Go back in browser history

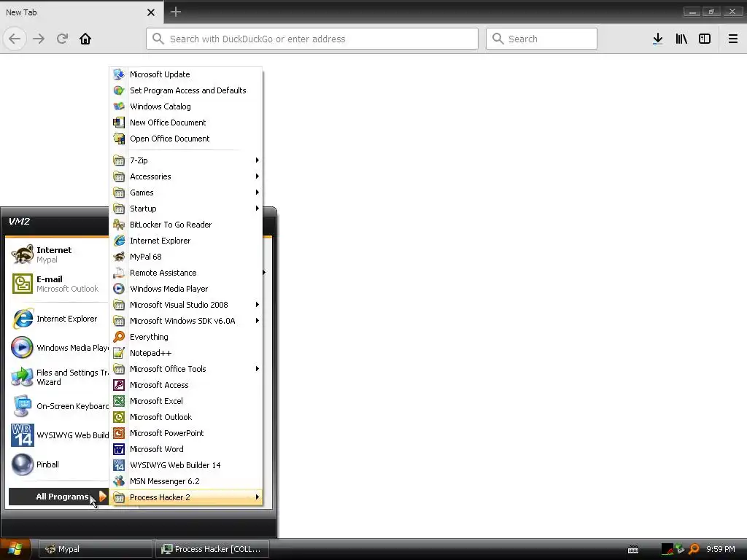click(15, 39)
